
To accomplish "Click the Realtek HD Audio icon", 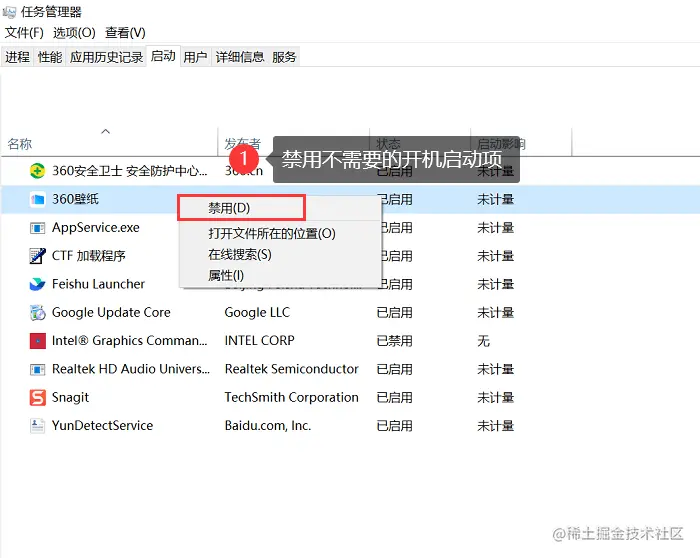I will pos(37,370).
